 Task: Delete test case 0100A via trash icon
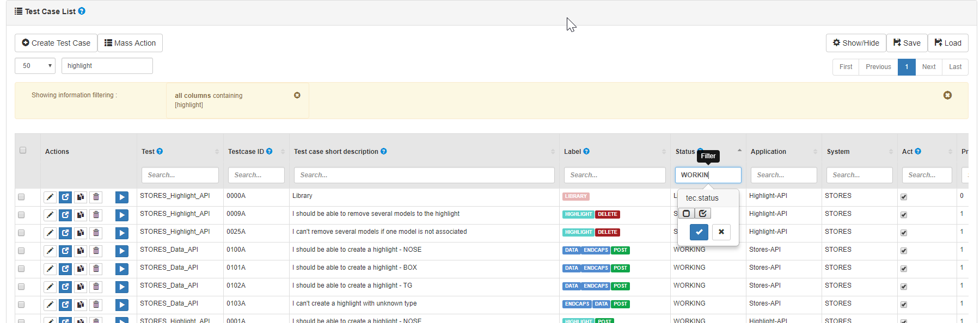(x=96, y=251)
